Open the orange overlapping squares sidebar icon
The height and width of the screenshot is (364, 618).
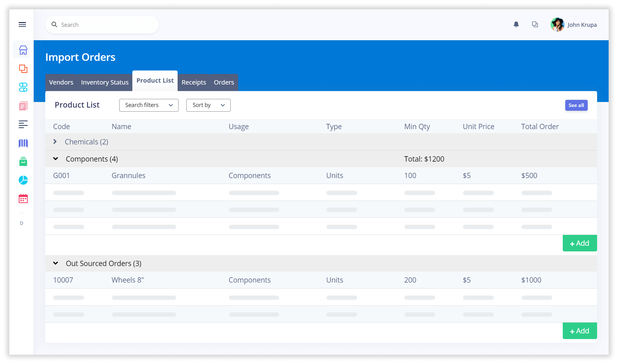(x=23, y=69)
